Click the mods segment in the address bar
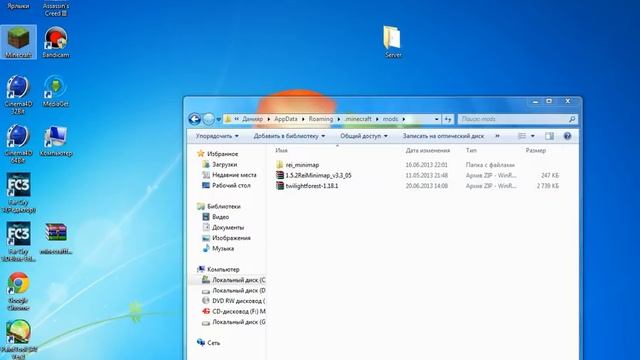Image resolution: width=640 pixels, height=360 pixels. click(390, 119)
